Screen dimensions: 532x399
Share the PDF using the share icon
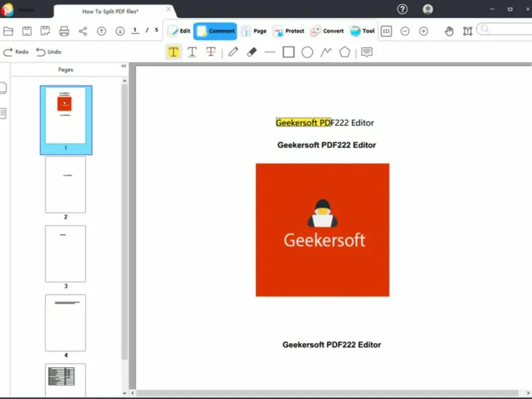click(82, 31)
